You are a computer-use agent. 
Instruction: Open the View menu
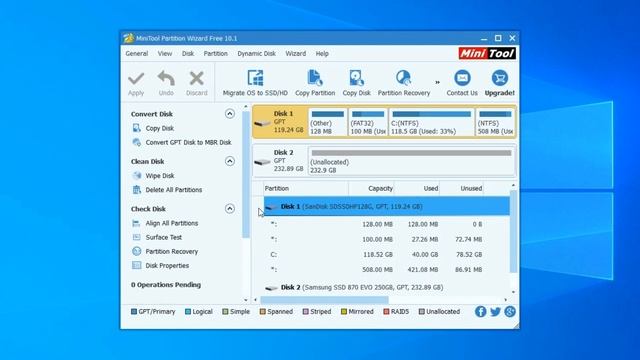pos(165,53)
